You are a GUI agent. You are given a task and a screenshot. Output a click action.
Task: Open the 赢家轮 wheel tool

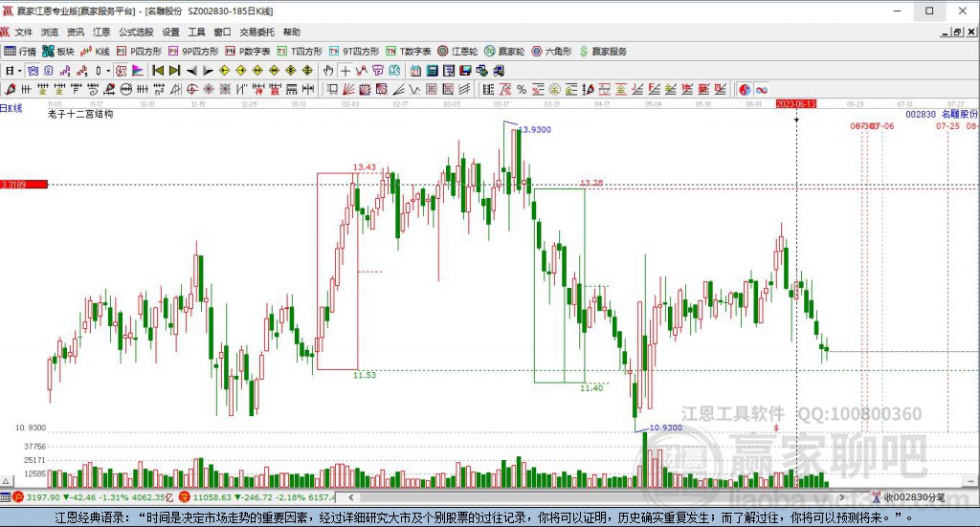[x=504, y=52]
